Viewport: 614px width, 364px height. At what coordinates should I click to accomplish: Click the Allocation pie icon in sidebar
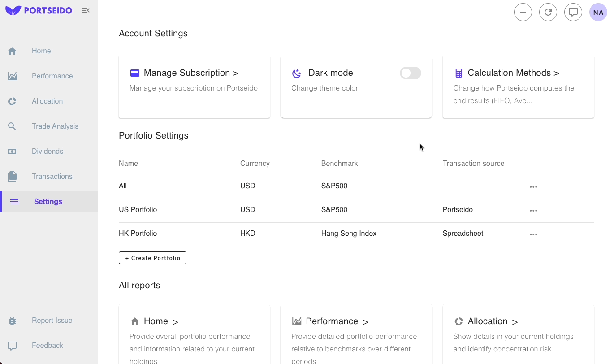point(12,101)
